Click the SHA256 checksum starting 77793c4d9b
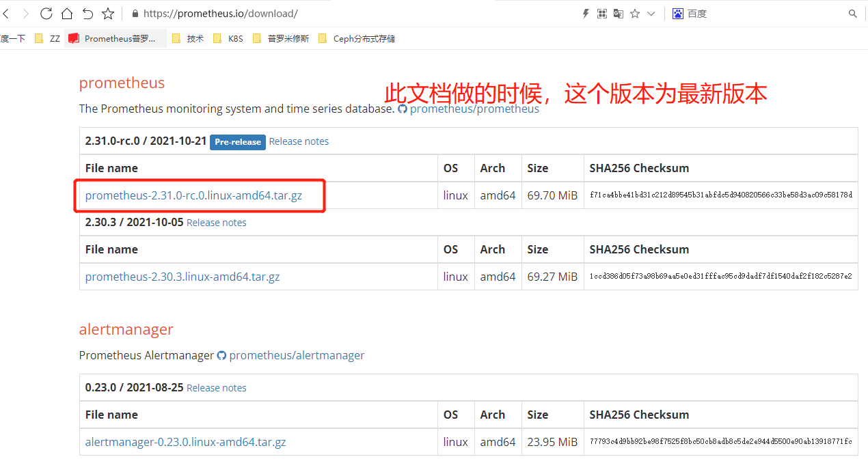The image size is (868, 459). [721, 441]
